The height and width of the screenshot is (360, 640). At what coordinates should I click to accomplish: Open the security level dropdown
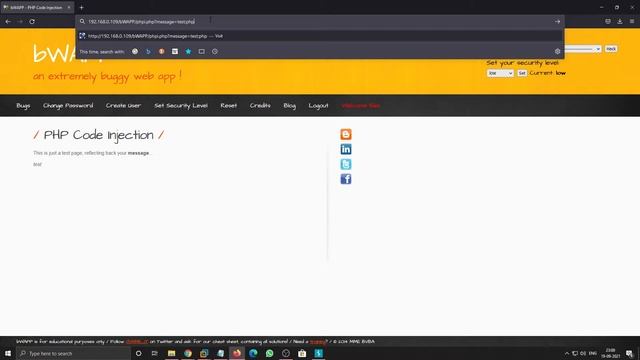(x=500, y=73)
